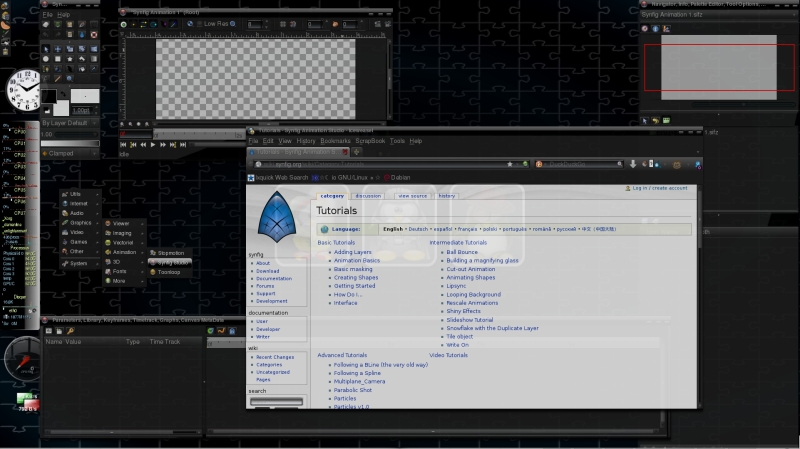This screenshot has height=449, width=800.
Task: Click the Ball Bounce tutorial link
Action: pos(461,252)
